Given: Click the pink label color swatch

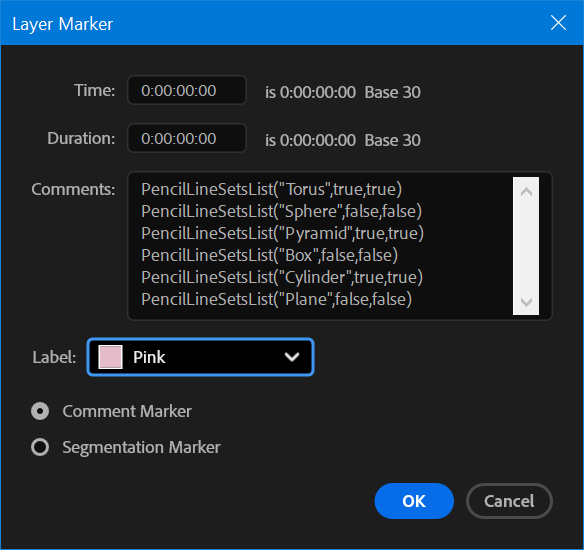Looking at the screenshot, I should (x=110, y=357).
